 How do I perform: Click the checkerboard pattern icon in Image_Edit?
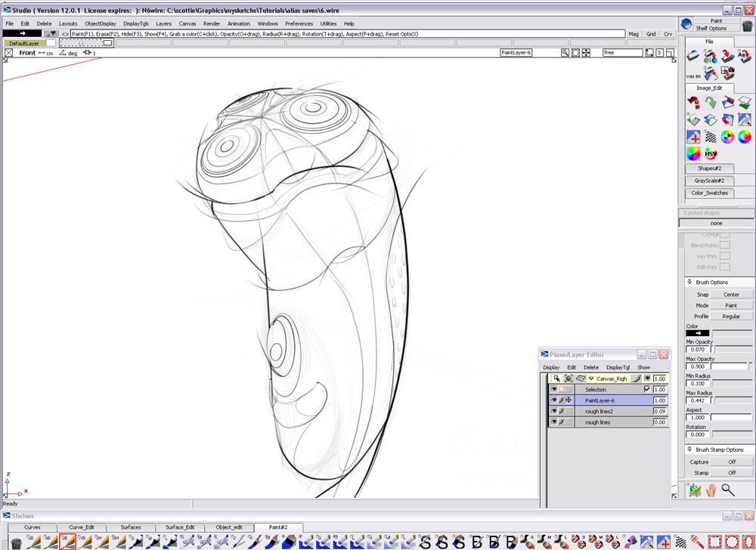pos(711,136)
